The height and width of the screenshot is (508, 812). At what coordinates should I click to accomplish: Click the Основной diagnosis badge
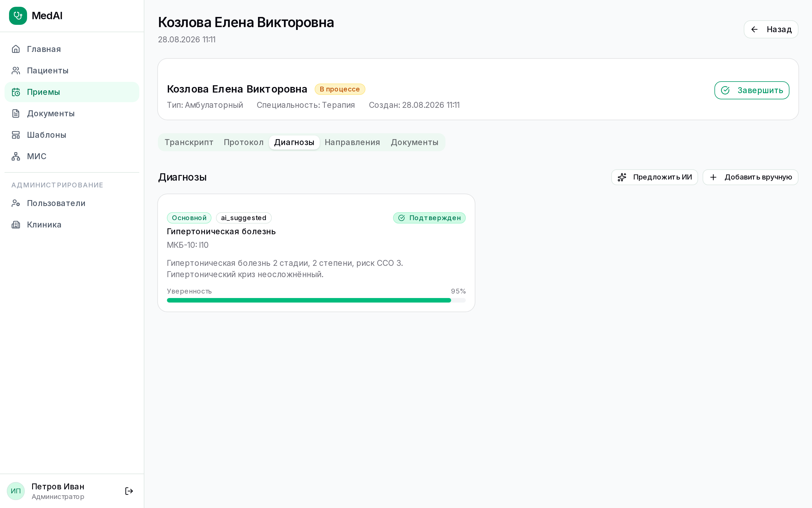(189, 218)
